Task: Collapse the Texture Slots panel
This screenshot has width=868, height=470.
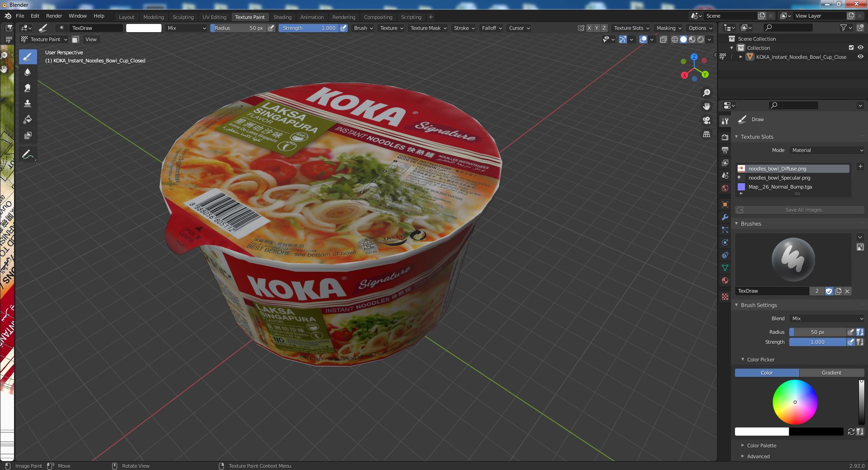Action: pos(736,137)
